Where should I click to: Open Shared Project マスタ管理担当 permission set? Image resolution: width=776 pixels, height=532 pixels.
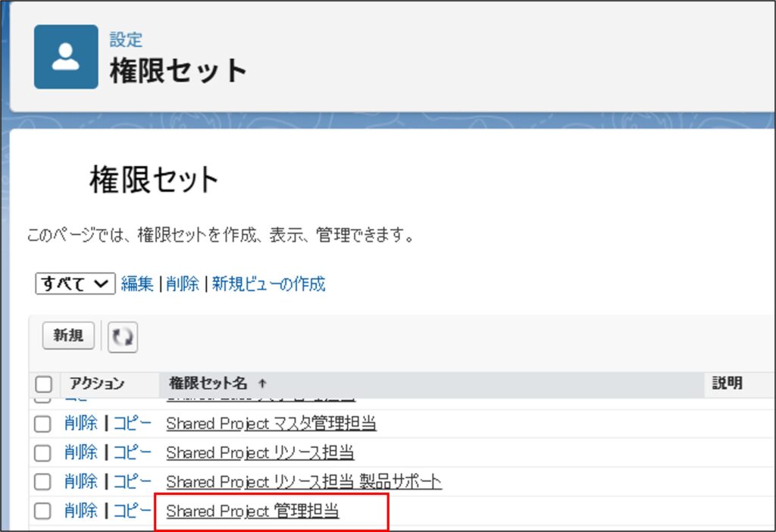click(x=271, y=424)
